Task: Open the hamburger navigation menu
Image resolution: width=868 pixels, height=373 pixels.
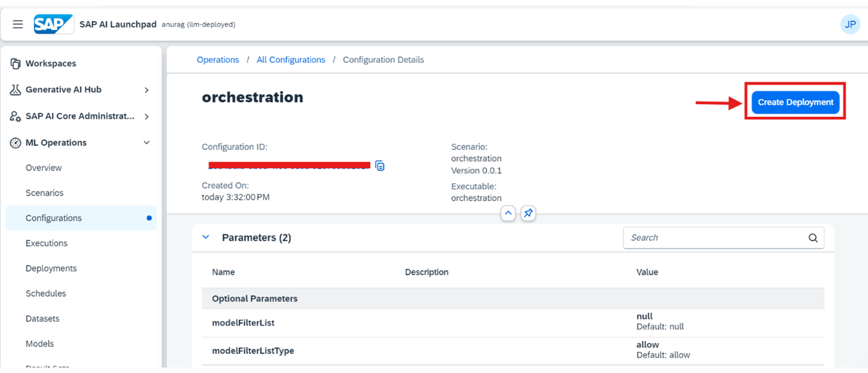Action: (x=18, y=24)
